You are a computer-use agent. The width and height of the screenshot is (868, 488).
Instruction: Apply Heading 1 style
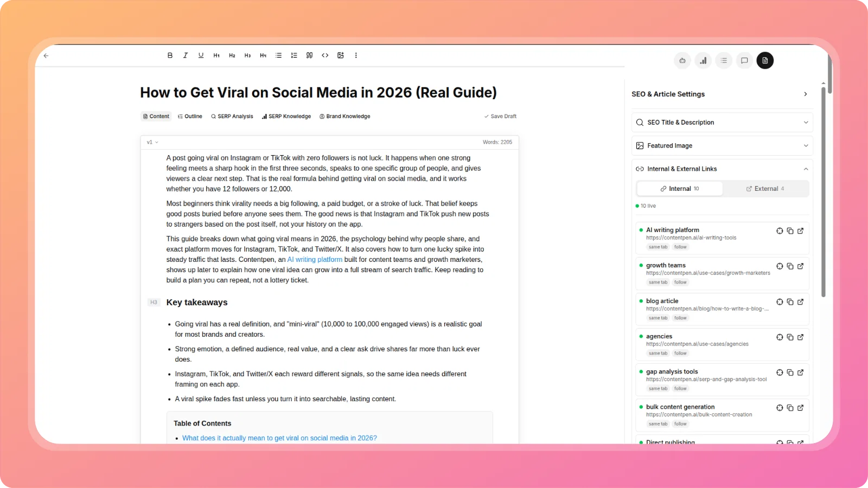tap(216, 55)
